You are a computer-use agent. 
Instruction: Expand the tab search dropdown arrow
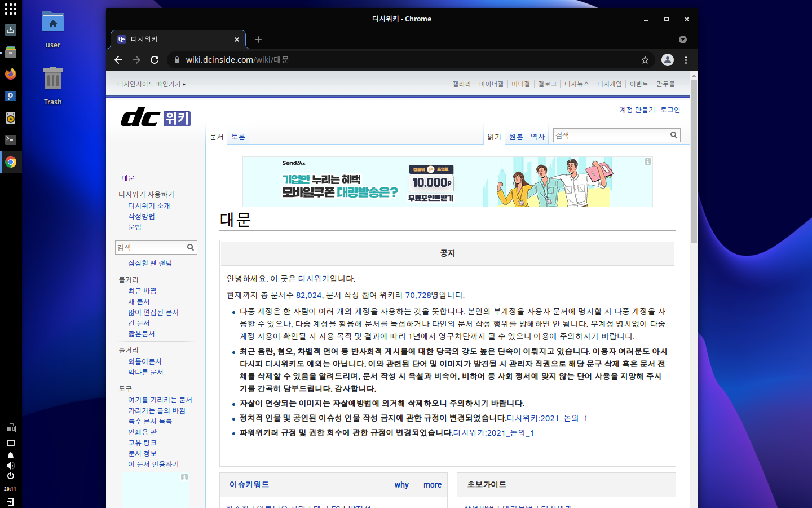coord(683,40)
